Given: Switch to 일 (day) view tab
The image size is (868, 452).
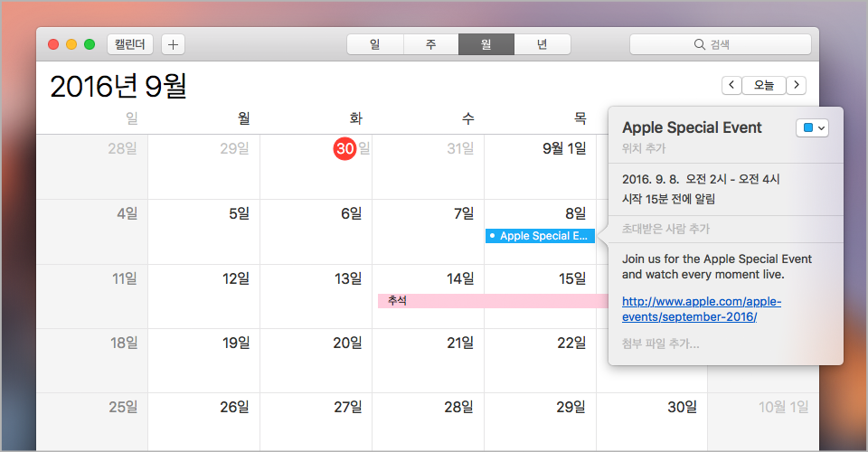Looking at the screenshot, I should (x=375, y=44).
